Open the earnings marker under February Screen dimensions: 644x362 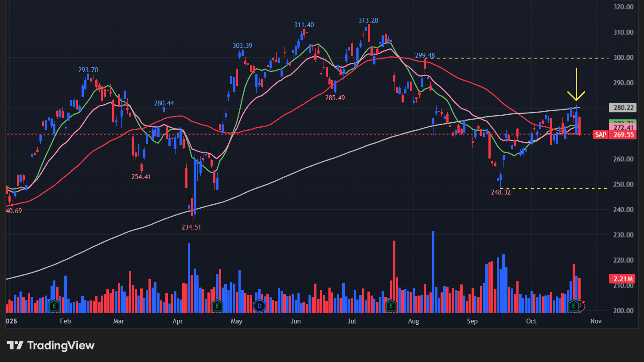coord(54,306)
